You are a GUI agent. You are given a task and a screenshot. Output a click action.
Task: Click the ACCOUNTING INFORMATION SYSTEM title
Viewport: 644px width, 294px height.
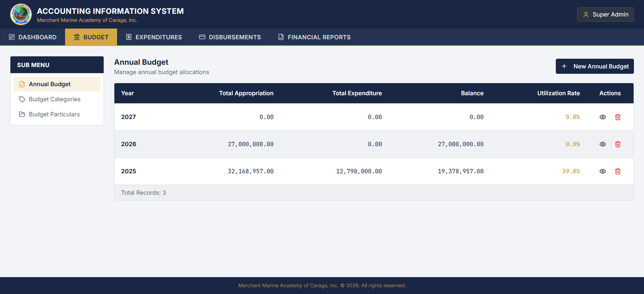[110, 11]
